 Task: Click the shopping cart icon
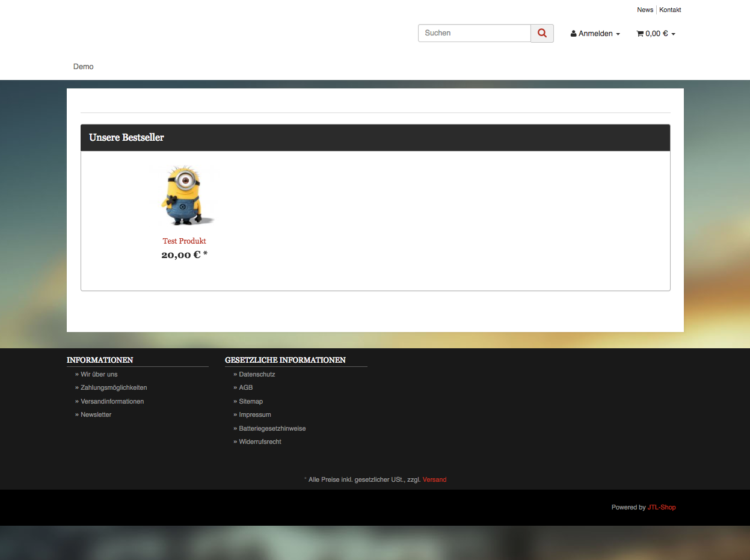point(640,34)
